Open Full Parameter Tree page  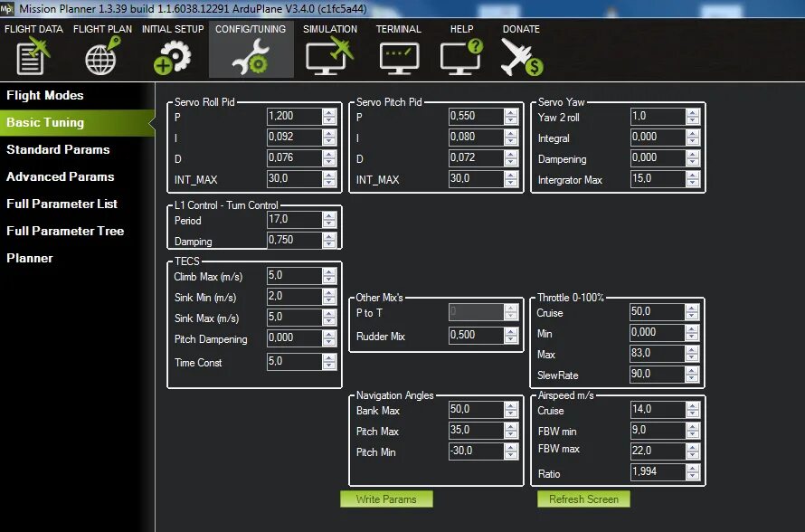pos(65,232)
